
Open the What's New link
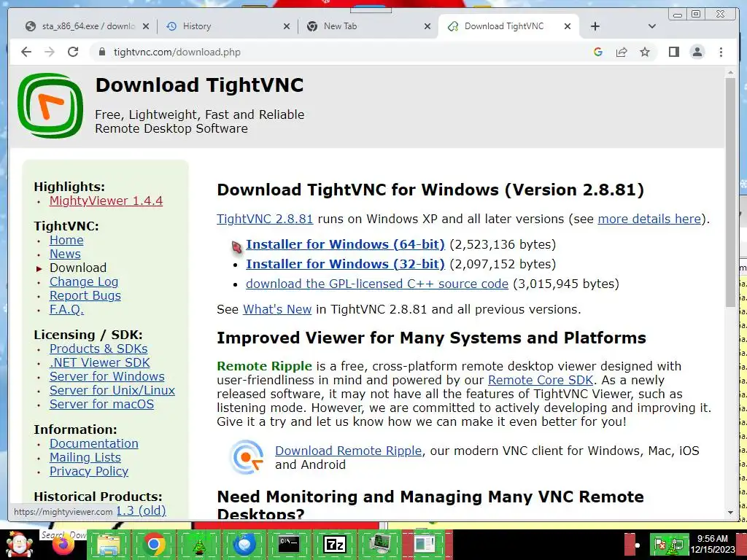point(277,309)
